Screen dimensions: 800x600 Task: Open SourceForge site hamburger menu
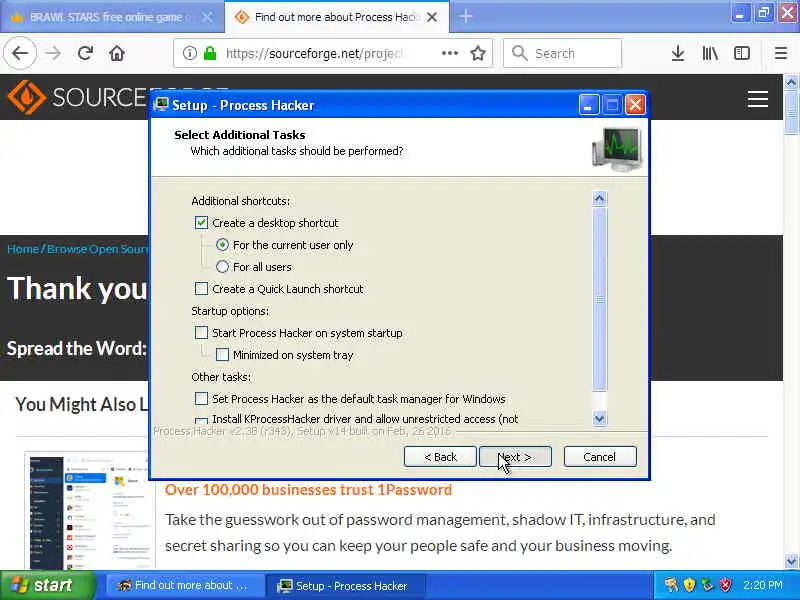[758, 99]
